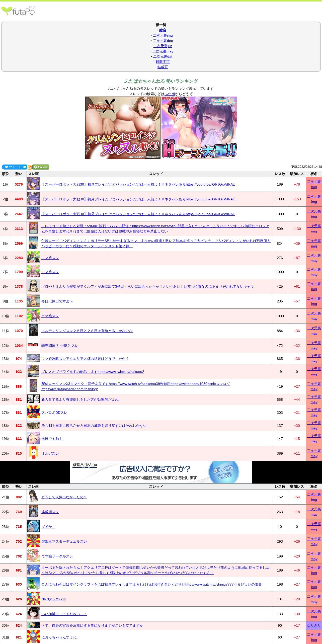Open the thumbnail for the ブレスオブザワイルド stream thread

33,371
